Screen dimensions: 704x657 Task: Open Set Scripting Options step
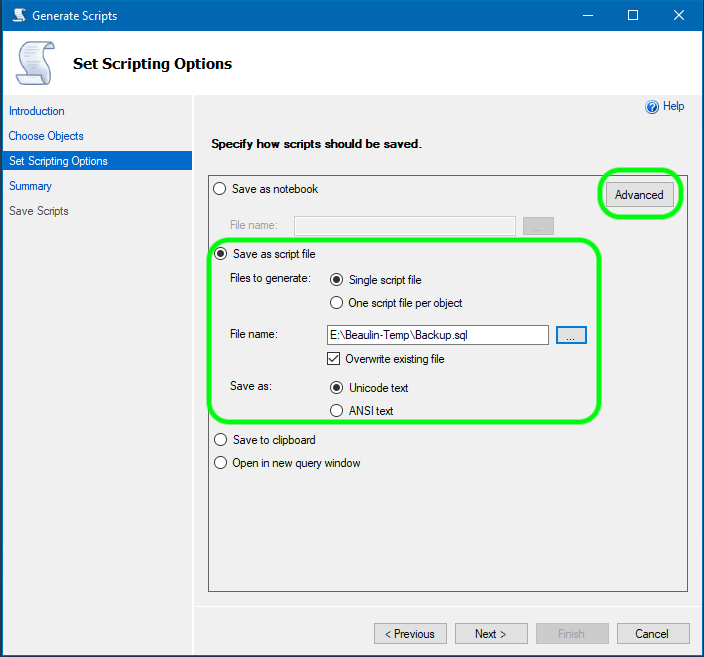point(97,160)
